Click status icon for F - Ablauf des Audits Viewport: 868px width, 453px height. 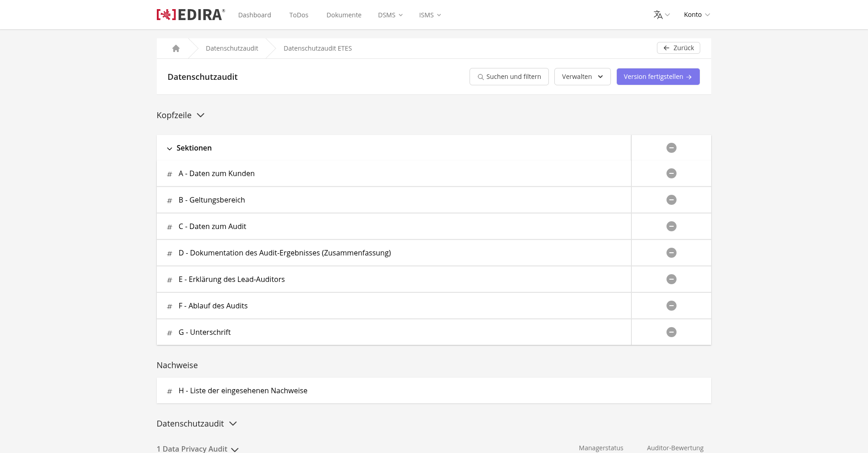(x=672, y=306)
